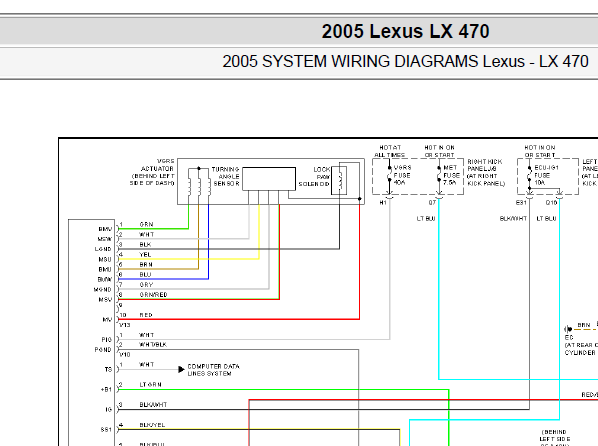The height and width of the screenshot is (446, 598).
Task: Select the 'BMW' terminal label
Action: point(105,280)
